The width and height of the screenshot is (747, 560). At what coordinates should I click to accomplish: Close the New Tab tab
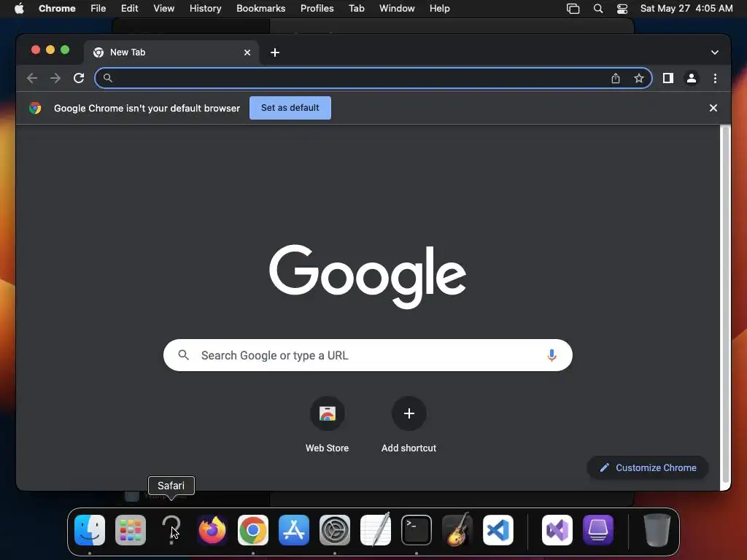click(x=247, y=52)
